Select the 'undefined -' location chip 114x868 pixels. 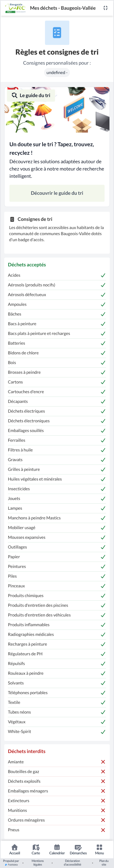click(57, 73)
